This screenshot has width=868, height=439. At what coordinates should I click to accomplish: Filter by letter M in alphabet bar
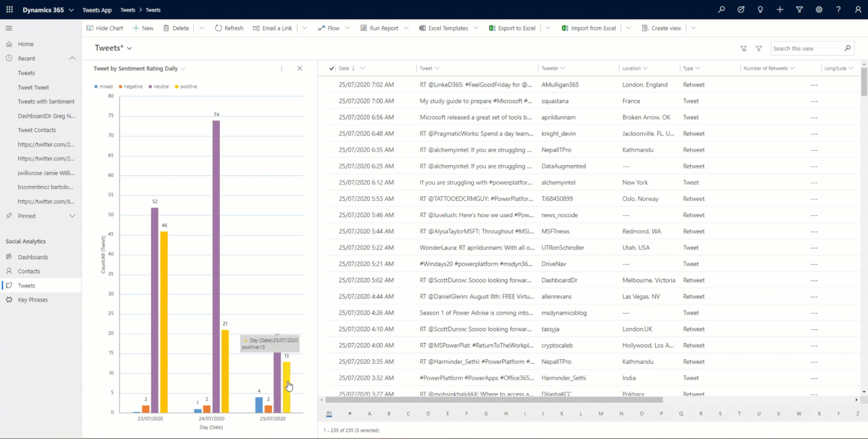[x=601, y=414]
